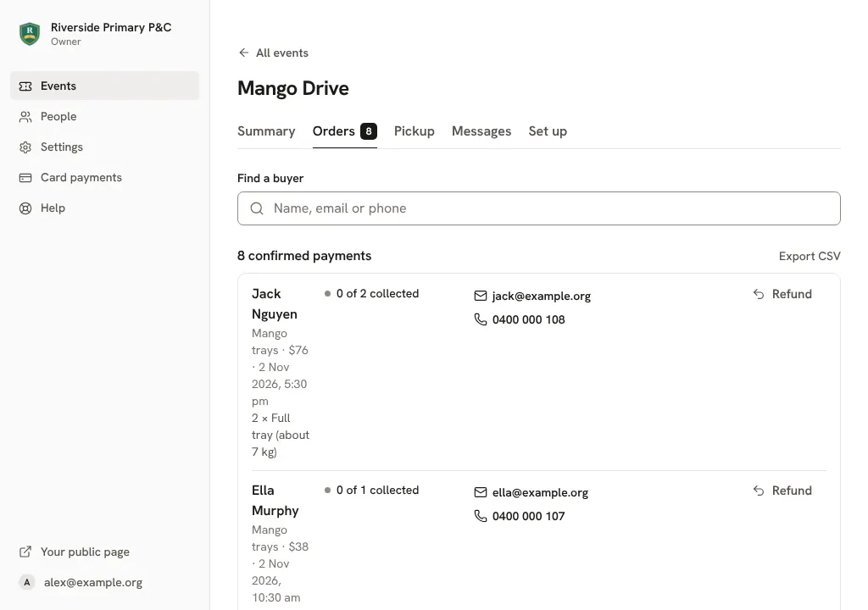Image resolution: width=868 pixels, height=610 pixels.
Task: Click phone number 0400 000 108
Action: (529, 319)
